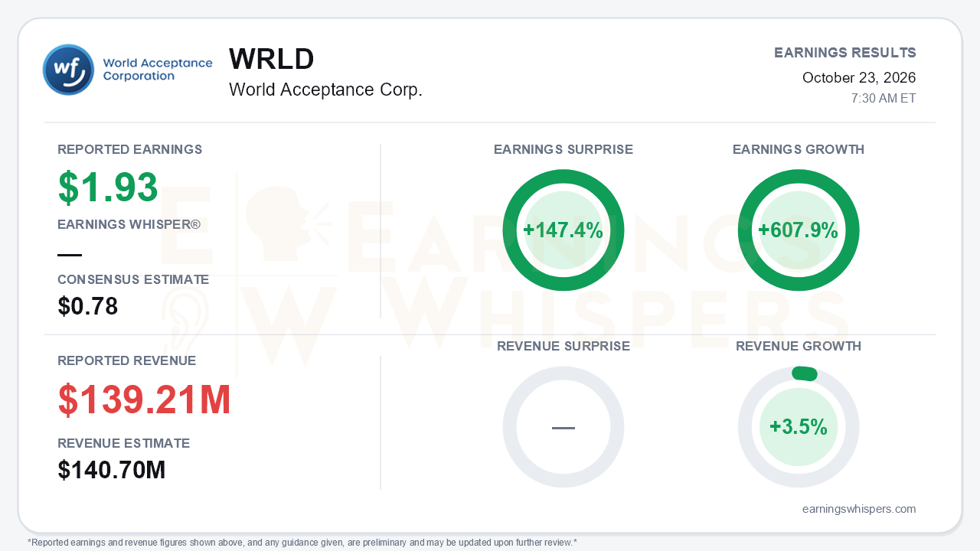The image size is (980, 551).
Task: Click the +147.4% earnings surprise gauge
Action: [x=563, y=230]
